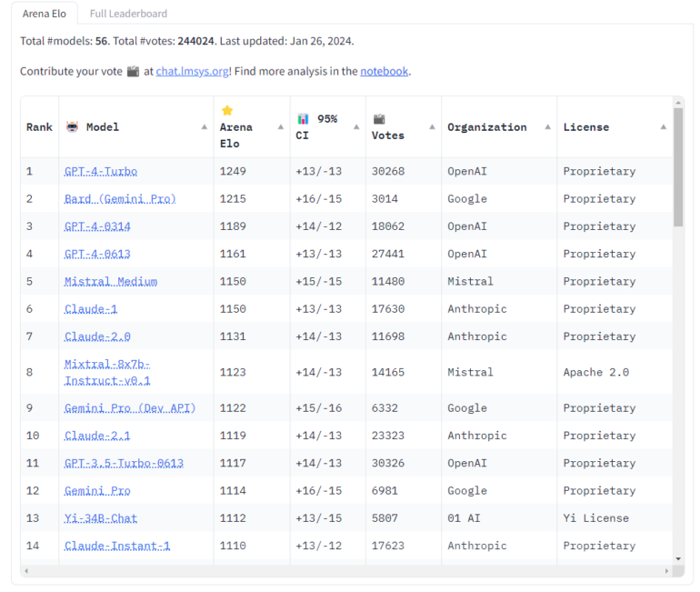Screen dimensions: 700x592
Task: Click the Organization column sort arrow
Action: [x=547, y=127]
